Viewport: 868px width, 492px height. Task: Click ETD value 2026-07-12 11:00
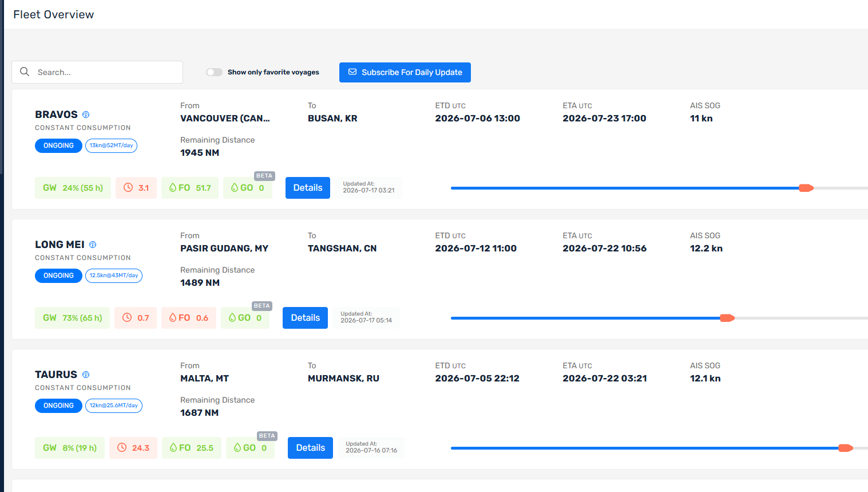(x=476, y=249)
